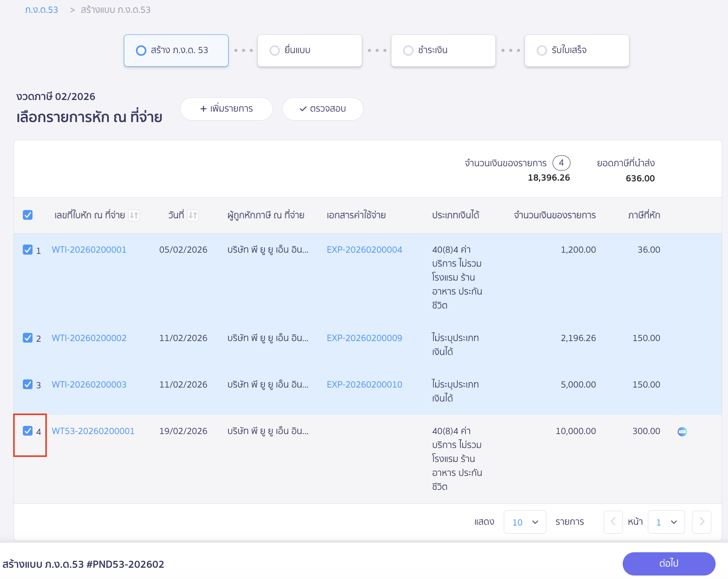Go to previous page arrow
The image size is (728, 579).
coord(613,522)
